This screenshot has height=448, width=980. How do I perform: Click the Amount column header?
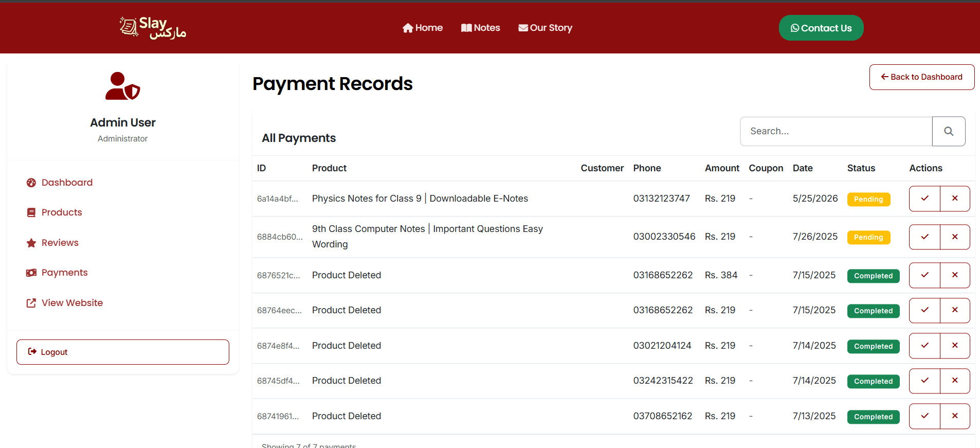(x=722, y=168)
